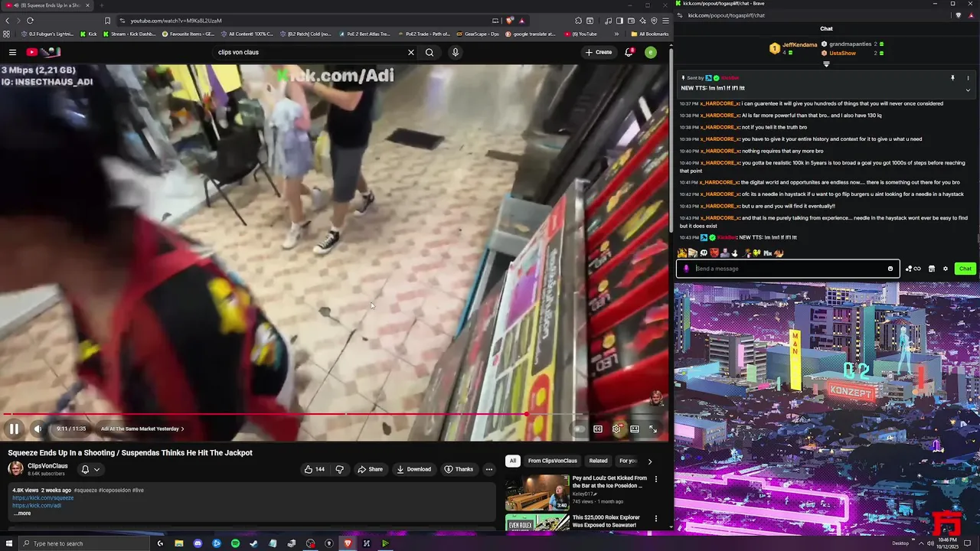Open the ClipsVonClaus channel name

click(x=47, y=465)
